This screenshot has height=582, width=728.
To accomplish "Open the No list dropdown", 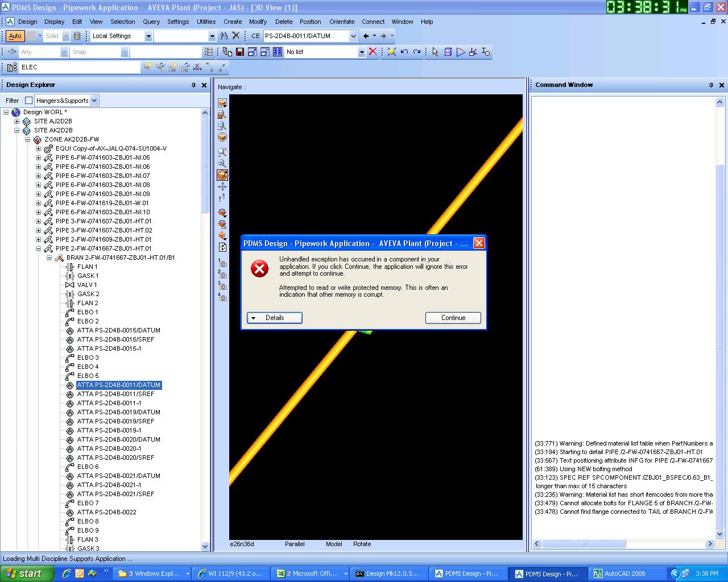I will click(361, 52).
